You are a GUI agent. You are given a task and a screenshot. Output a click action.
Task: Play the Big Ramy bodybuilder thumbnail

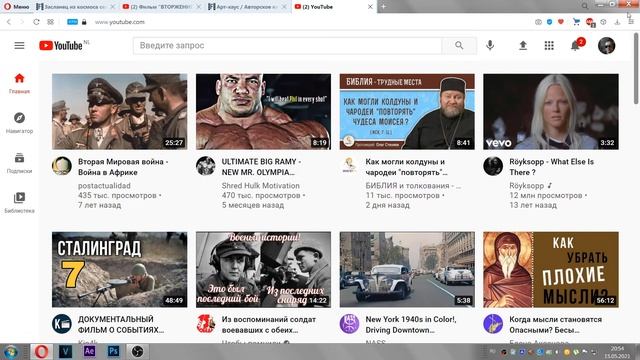263,111
